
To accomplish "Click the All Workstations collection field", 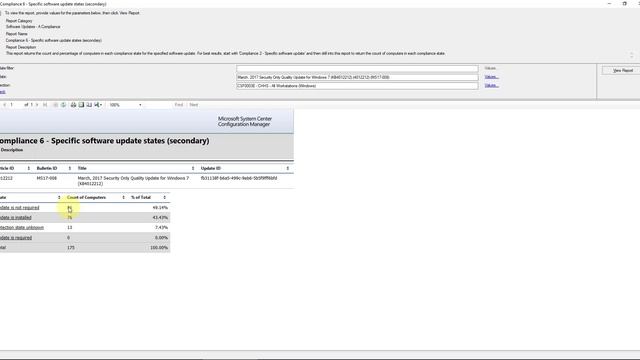I will (x=357, y=86).
